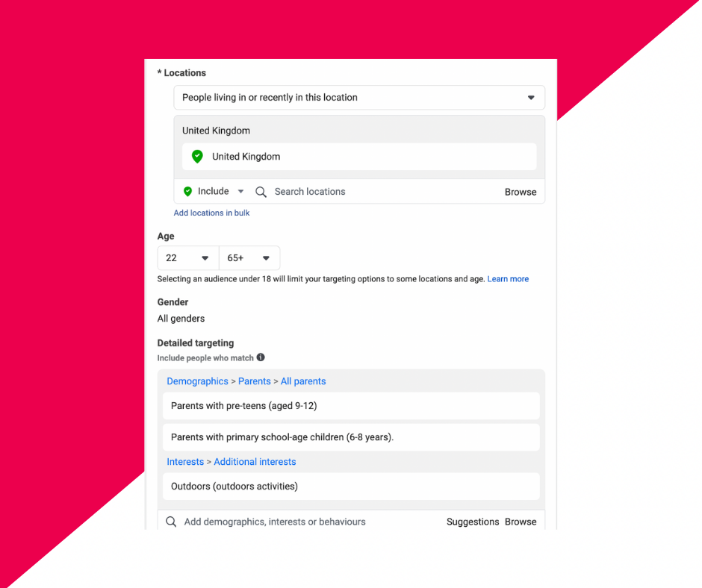Open the Interests breadcrumb link
702x588 pixels.
pyautogui.click(x=185, y=462)
